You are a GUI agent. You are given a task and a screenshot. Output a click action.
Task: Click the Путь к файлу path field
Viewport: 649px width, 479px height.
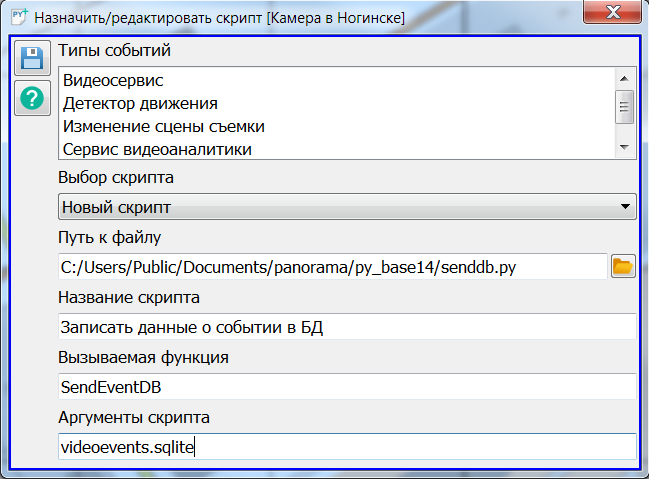(x=332, y=267)
